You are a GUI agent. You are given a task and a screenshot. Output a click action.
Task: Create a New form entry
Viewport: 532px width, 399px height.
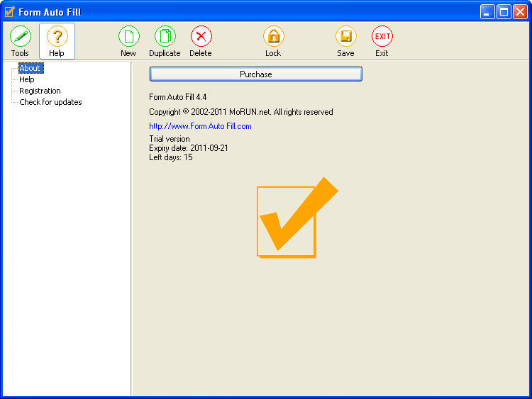[x=128, y=41]
